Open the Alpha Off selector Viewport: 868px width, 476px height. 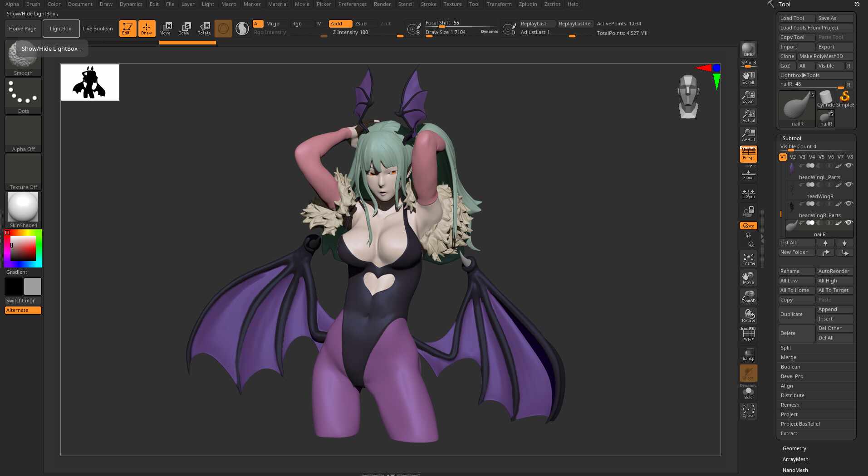[x=23, y=134]
